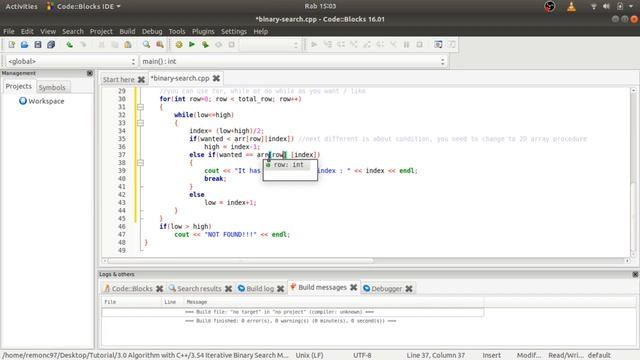This screenshot has height=360, width=640.
Task: Click the Copy toolbar icon
Action: [115, 44]
